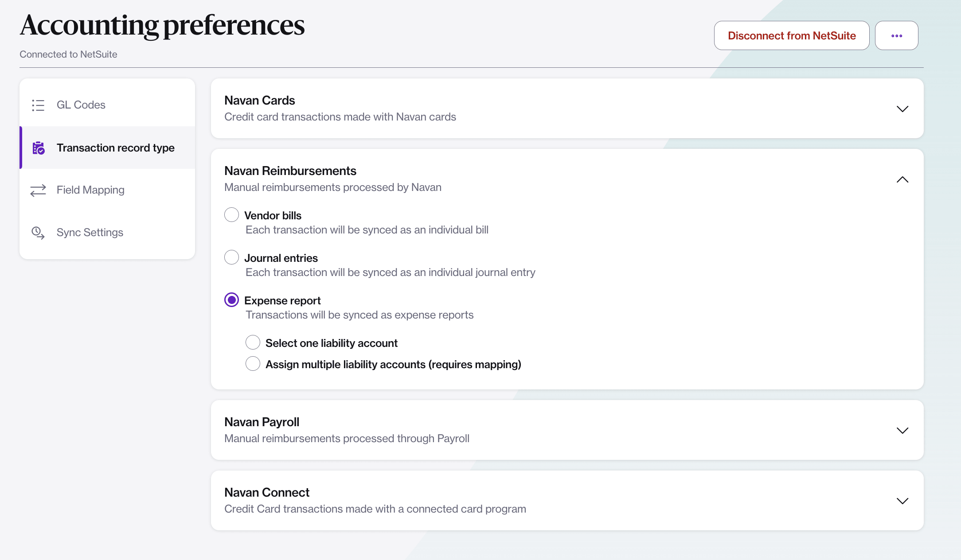Go to the Field Mapping tab
This screenshot has width=961, height=560.
(x=107, y=190)
